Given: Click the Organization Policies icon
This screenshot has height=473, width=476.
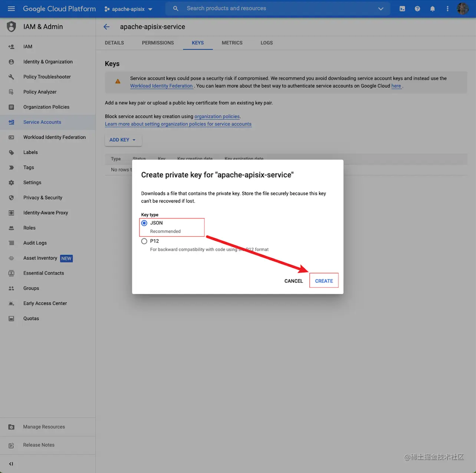Looking at the screenshot, I should (12, 107).
